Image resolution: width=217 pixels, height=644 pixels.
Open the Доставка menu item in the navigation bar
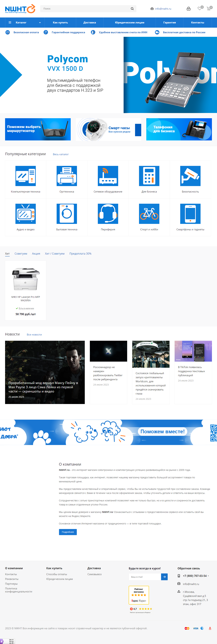click(x=90, y=23)
